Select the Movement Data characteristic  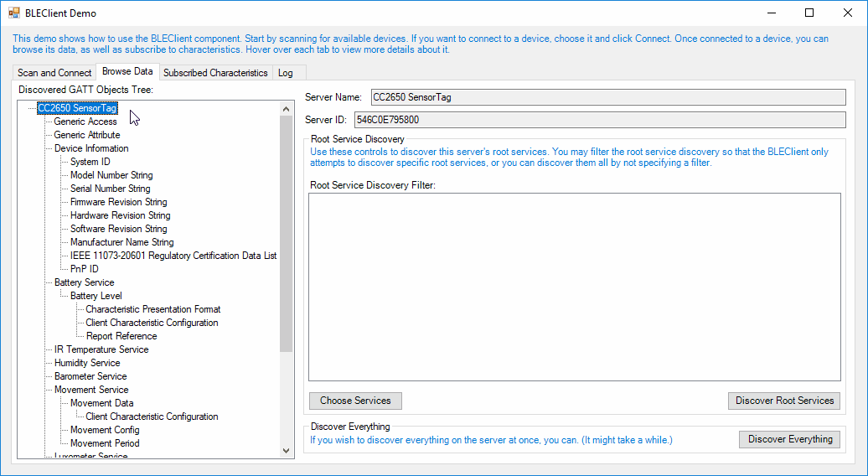click(102, 403)
